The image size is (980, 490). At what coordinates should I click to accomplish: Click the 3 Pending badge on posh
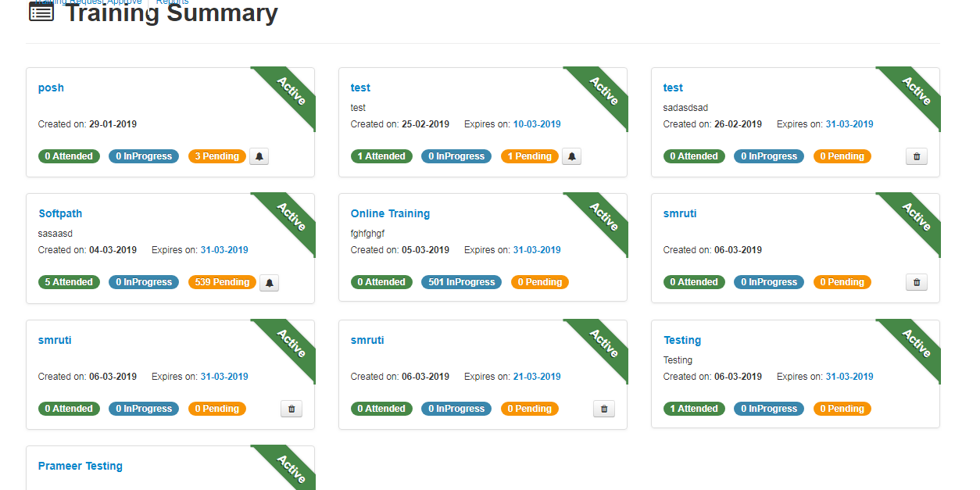pos(216,156)
